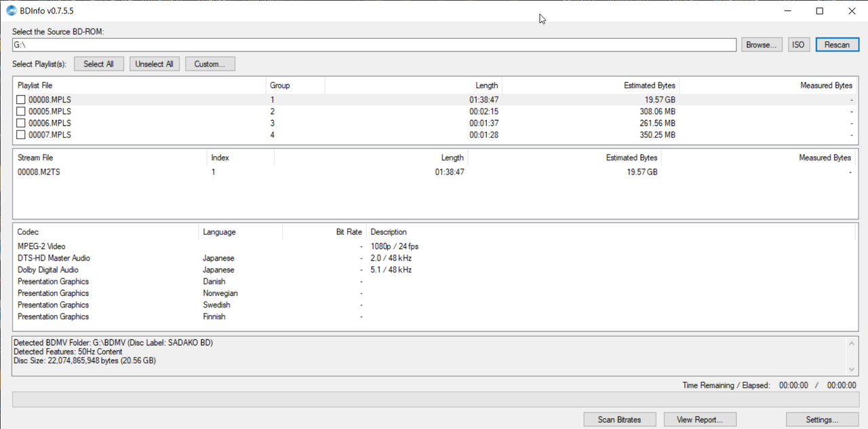
Task: Click the 5.1 / 48 kHz description
Action: point(391,269)
